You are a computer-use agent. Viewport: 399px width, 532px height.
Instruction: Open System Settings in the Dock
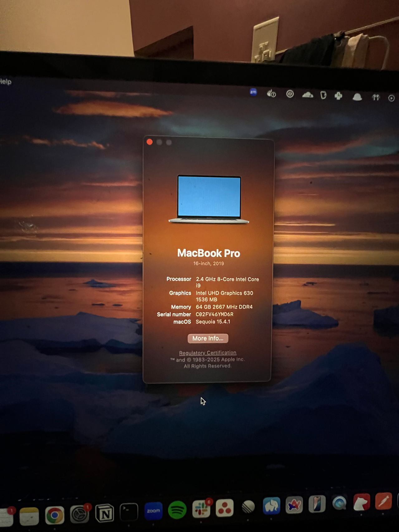coord(79,514)
